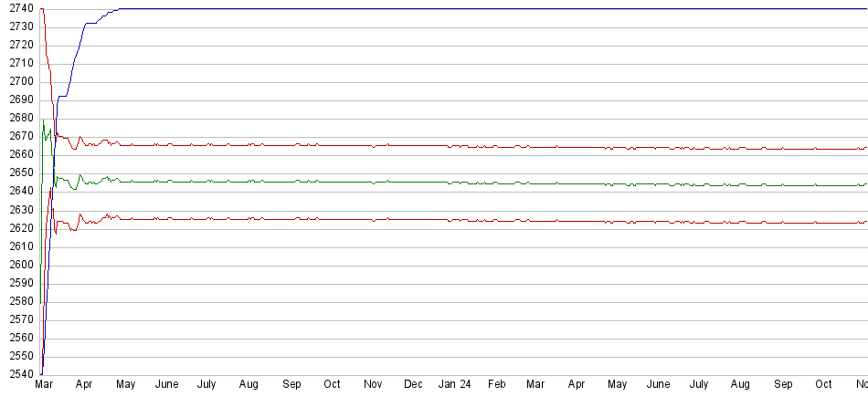Screen dimensions: 868x397
Task: Click the 2620 y-axis value label
Action: click(22, 228)
